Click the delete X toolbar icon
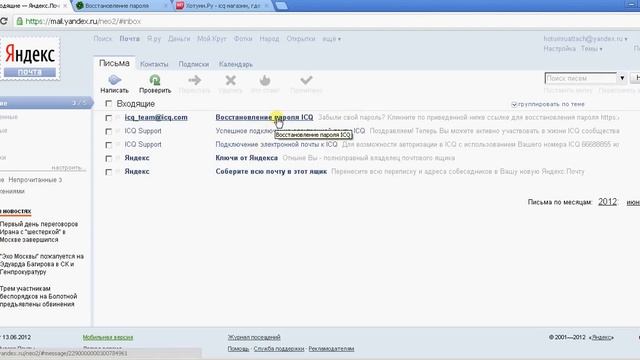Viewport: 640px width, 360px height. [231, 80]
